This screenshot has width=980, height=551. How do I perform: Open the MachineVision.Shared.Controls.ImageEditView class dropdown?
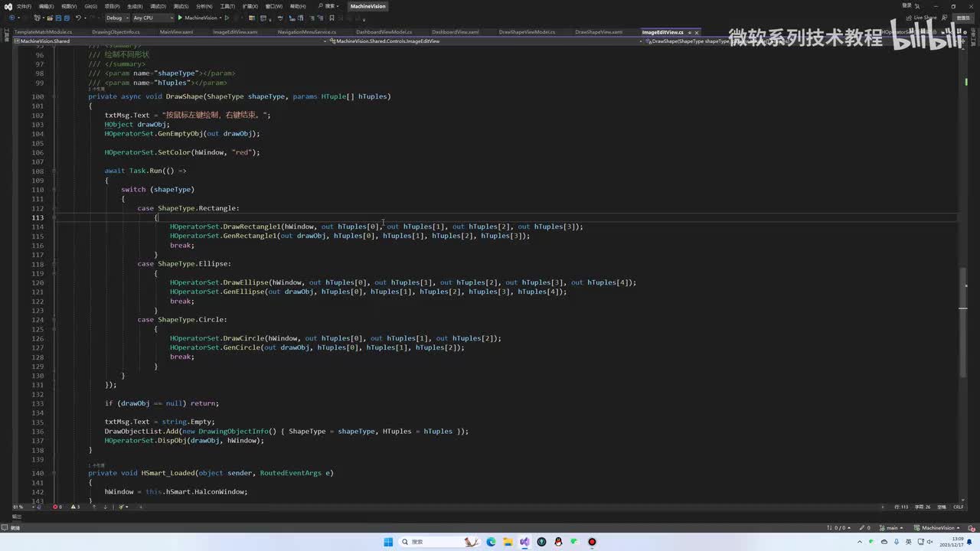(486, 41)
